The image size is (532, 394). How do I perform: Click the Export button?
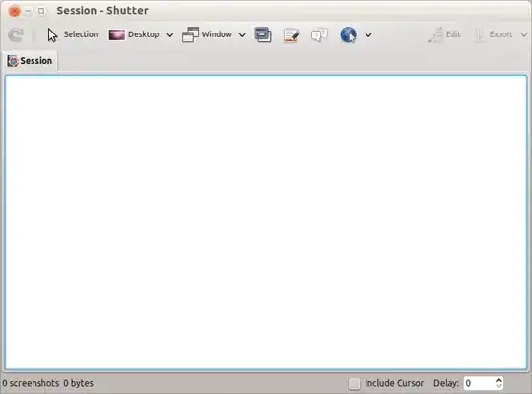pyautogui.click(x=494, y=34)
